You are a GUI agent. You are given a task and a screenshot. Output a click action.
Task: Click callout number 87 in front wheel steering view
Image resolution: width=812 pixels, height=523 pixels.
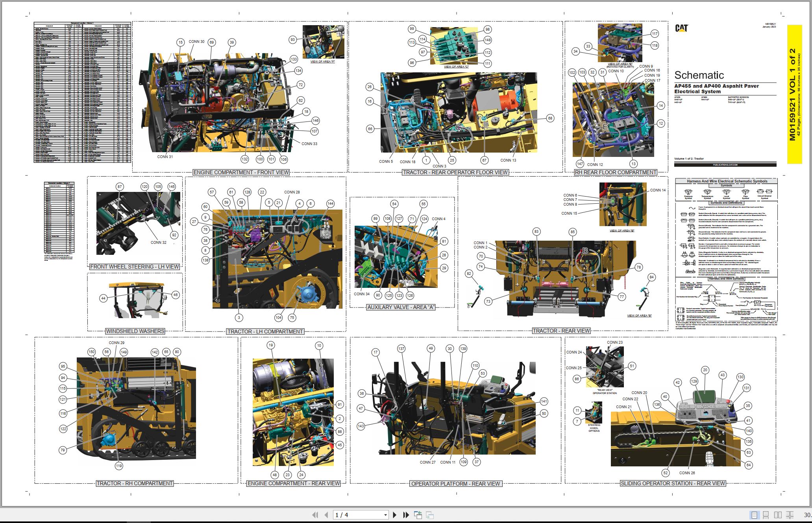tap(120, 187)
